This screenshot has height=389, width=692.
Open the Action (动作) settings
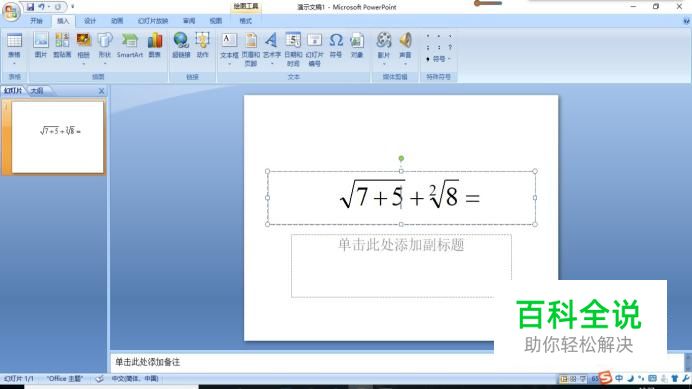tap(202, 45)
